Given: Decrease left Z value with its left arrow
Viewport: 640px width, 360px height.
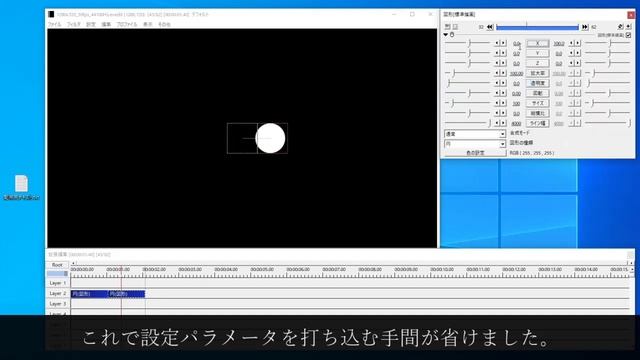Looking at the screenshot, I should 497,63.
